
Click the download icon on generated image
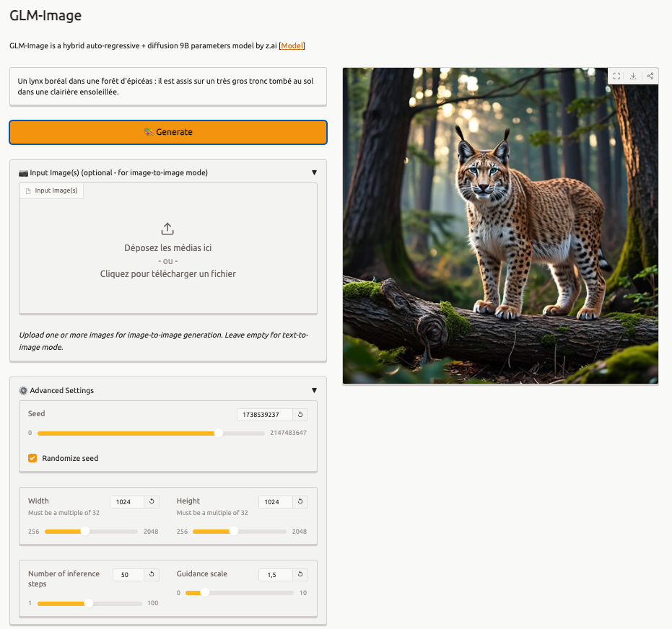tap(633, 76)
